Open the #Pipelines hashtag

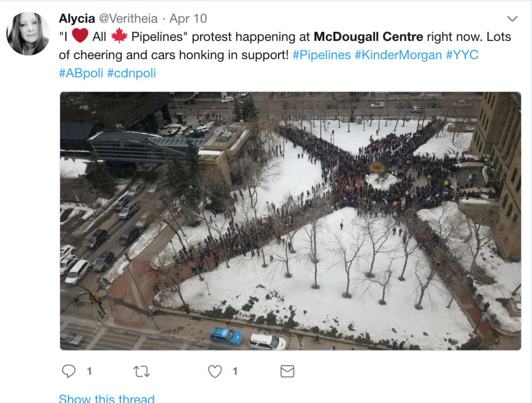(321, 55)
